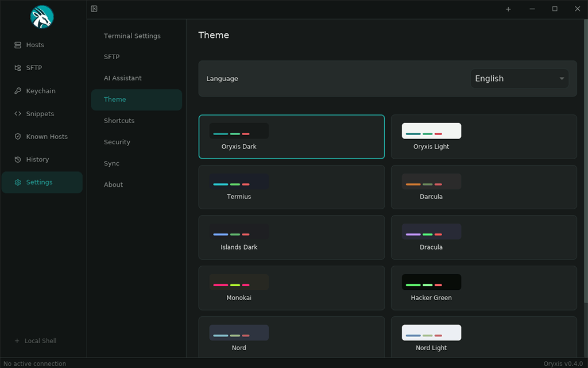Expand the English language selector chevron
Screen dimensions: 588x368
561,78
